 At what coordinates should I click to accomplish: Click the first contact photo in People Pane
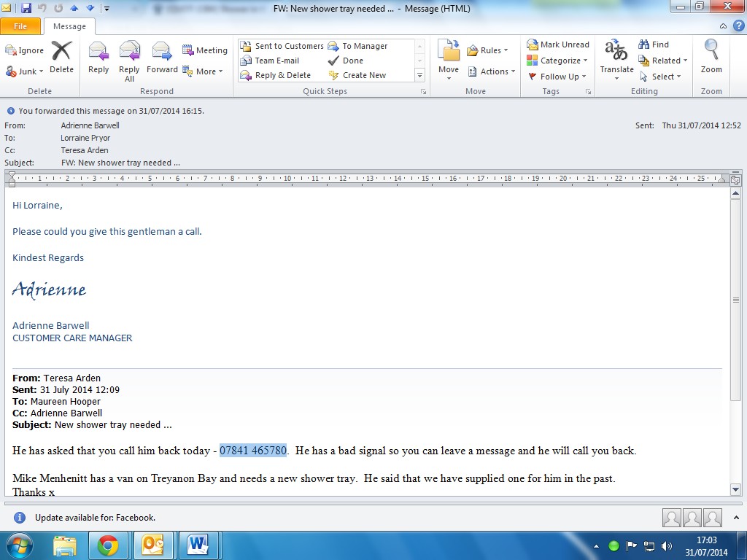point(671,518)
